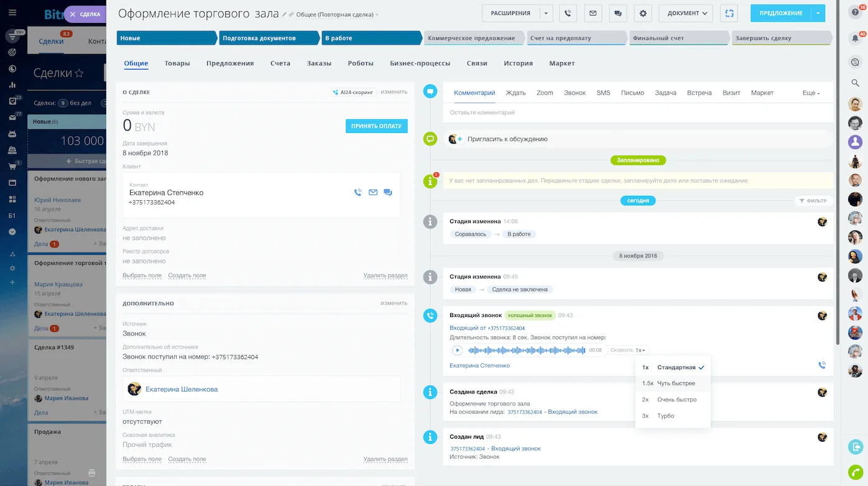The image size is (868, 486).
Task: Open the email icon in top toolbar
Action: coord(593,13)
